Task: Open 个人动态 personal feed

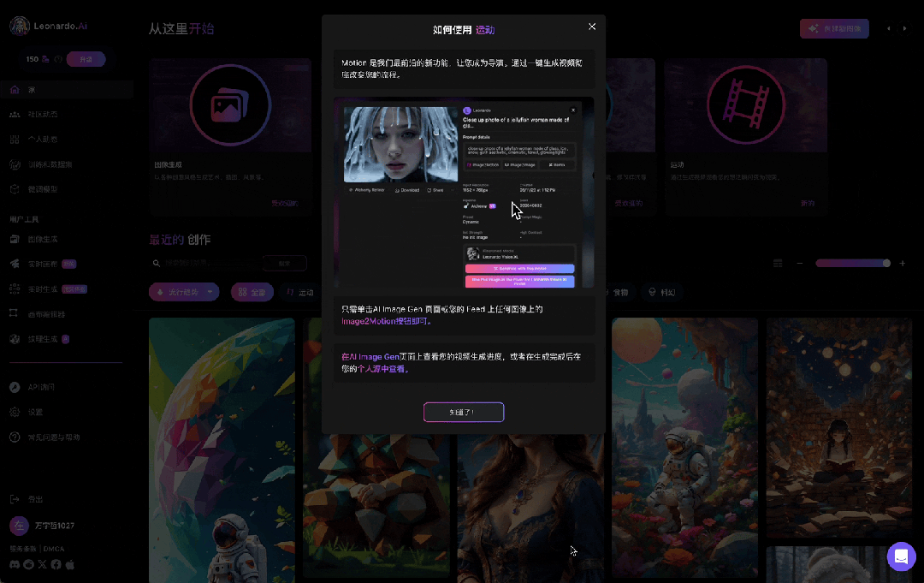Action: coord(43,140)
